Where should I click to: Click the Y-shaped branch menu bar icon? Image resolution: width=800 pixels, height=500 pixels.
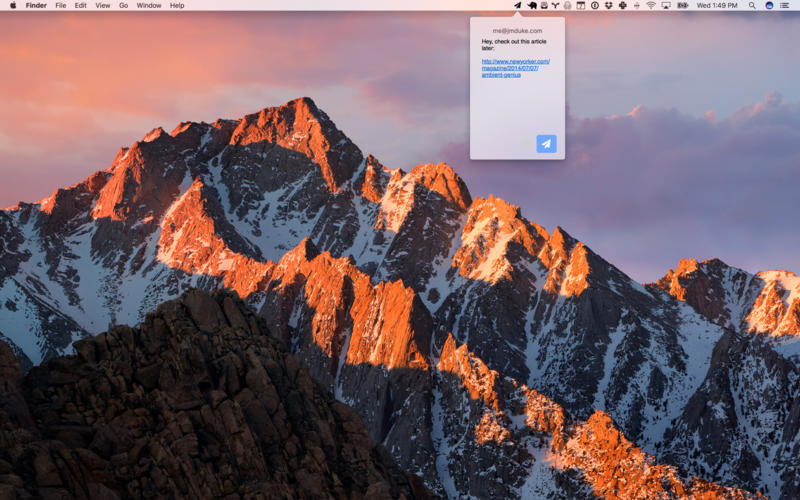[555, 5]
